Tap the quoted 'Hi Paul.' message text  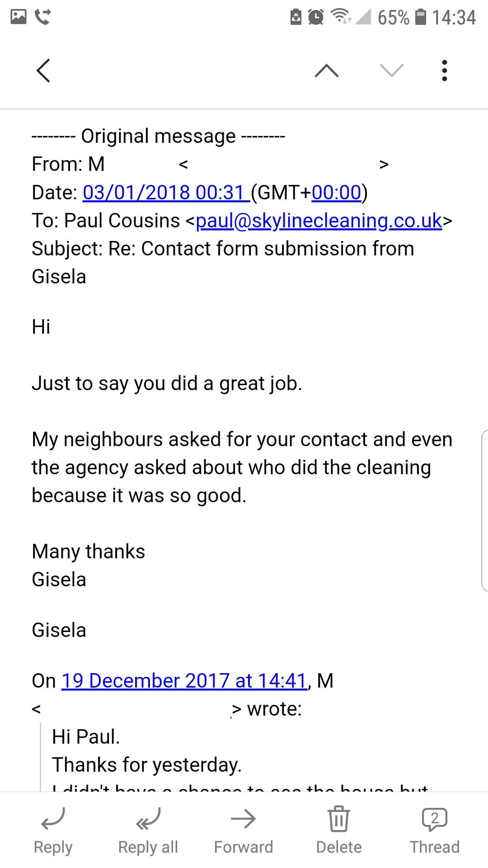click(86, 737)
